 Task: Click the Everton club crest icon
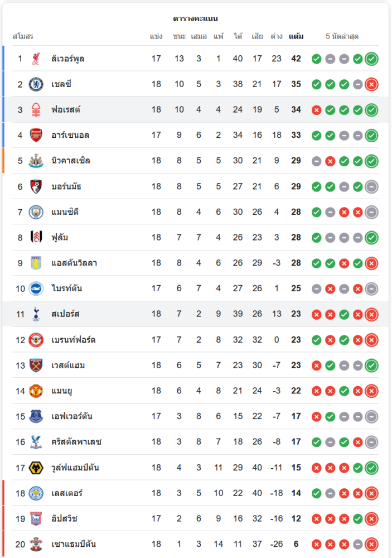tap(36, 416)
